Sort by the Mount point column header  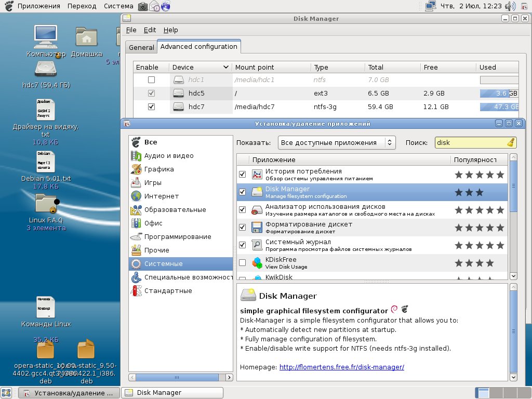271,67
